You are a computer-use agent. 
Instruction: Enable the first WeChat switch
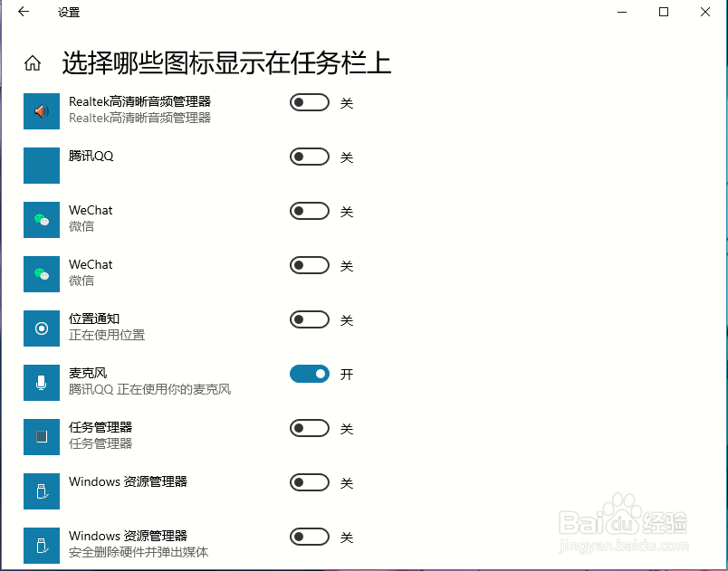309,211
